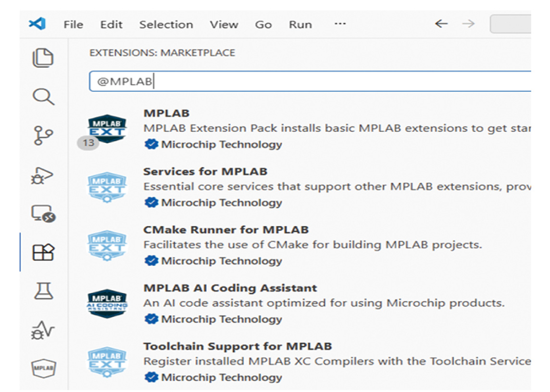Open the Run and Debug view icon
550x392 pixels.
(43, 176)
